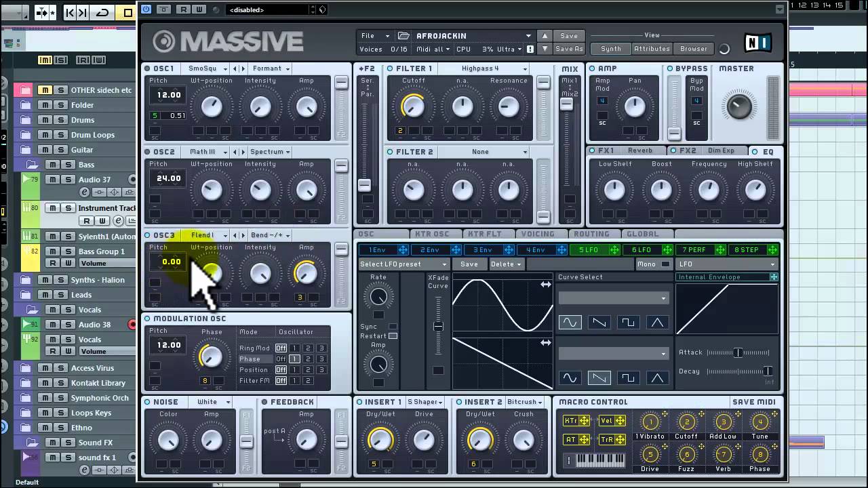Click the 5 LFO modulation drag handle
Image resolution: width=868 pixels, height=488 pixels.
614,250
